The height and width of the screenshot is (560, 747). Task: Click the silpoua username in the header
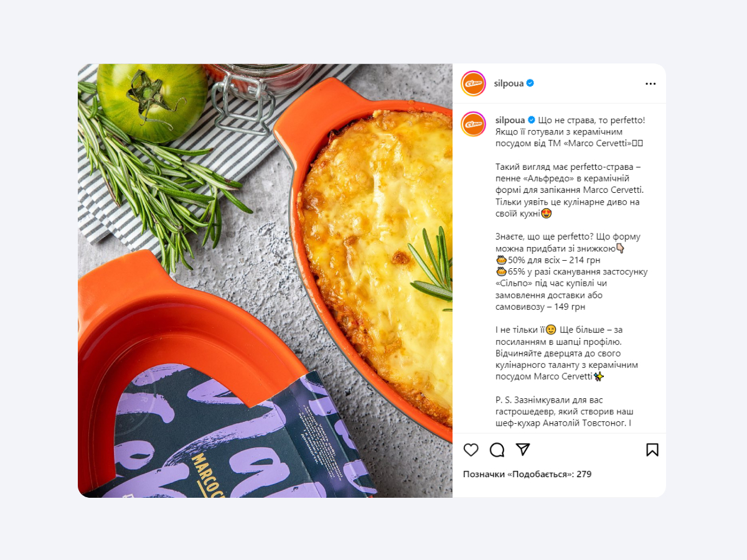point(509,83)
